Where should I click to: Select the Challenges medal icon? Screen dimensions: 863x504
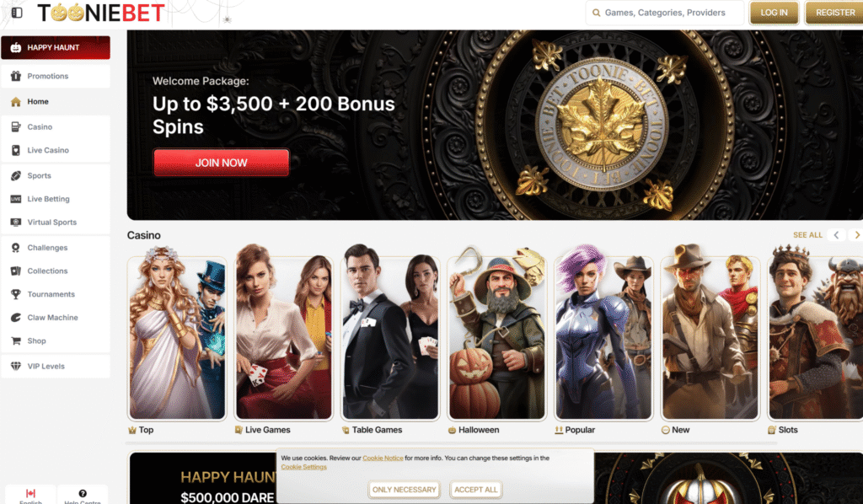(16, 248)
